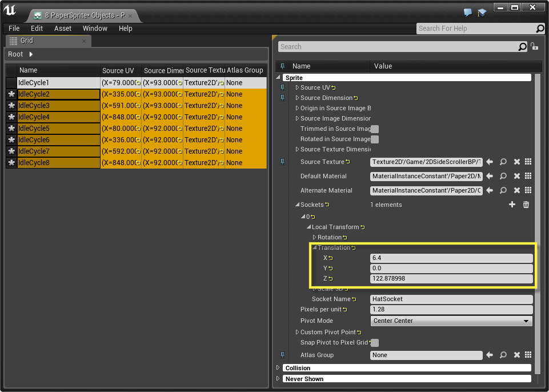Open the Asset menu

[x=63, y=28]
